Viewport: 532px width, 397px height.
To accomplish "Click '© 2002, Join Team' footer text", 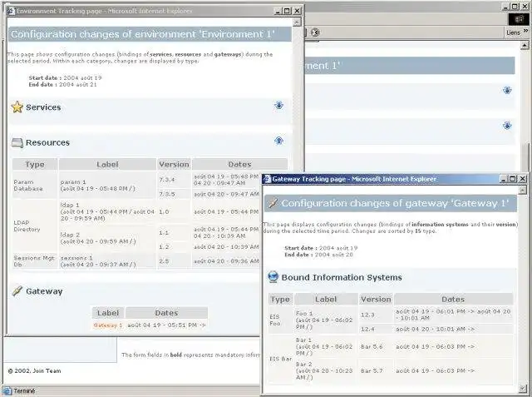I will tap(34, 371).
